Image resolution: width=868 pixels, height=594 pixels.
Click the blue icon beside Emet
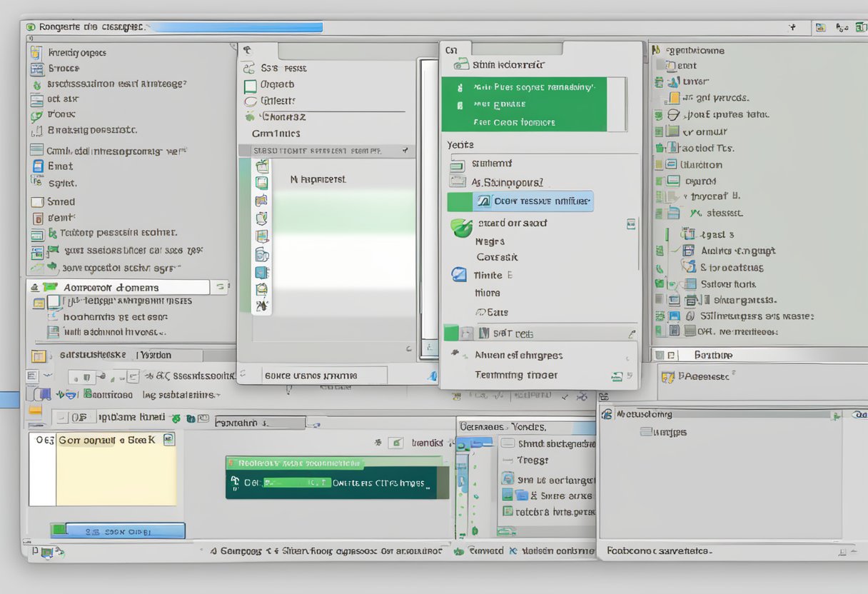38,166
